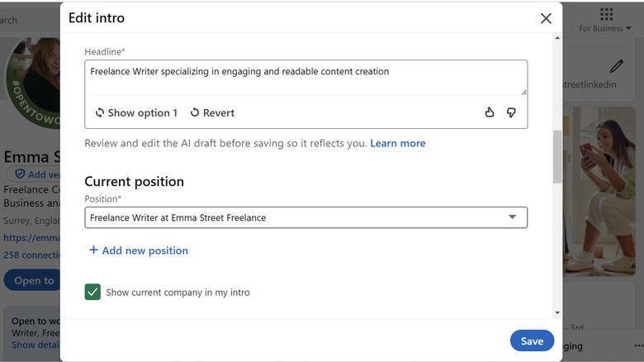The width and height of the screenshot is (644, 362).
Task: Click inside the Headline text field
Action: 305,78
